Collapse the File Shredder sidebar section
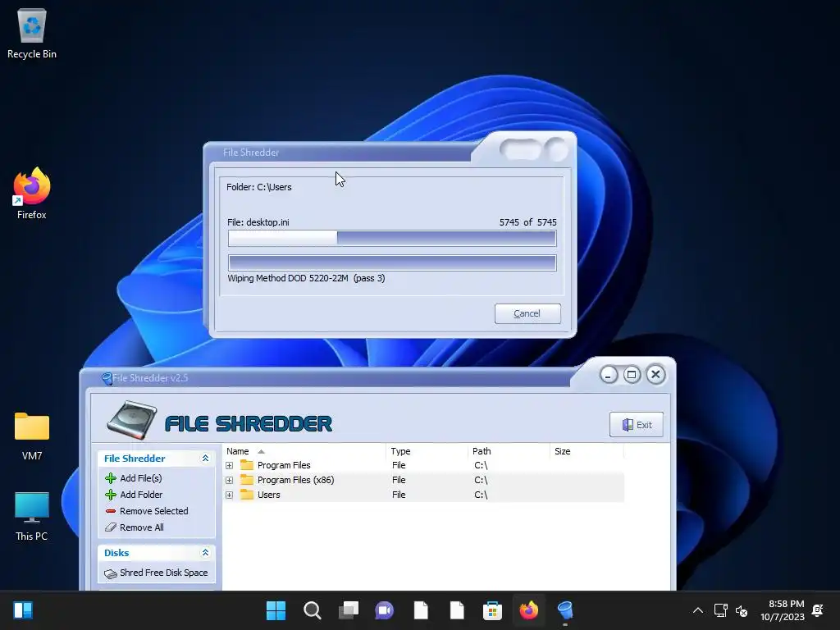The image size is (840, 630). pyautogui.click(x=205, y=458)
